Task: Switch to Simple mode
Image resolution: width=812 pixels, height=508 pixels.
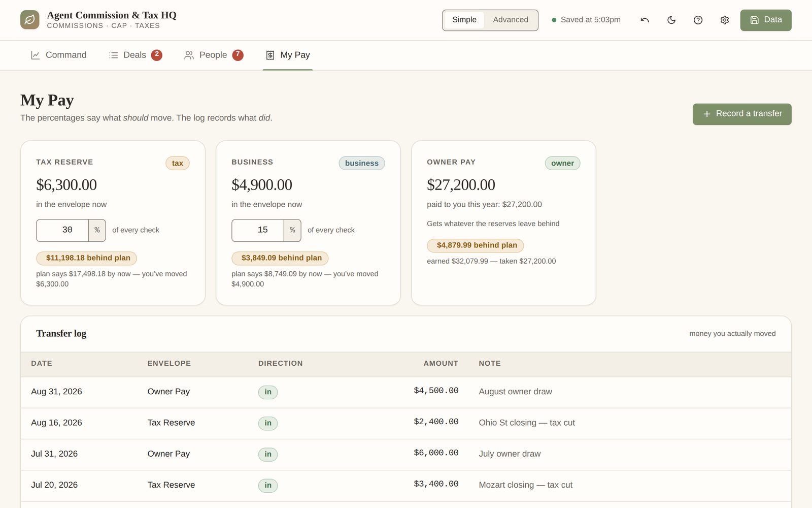Action: tap(464, 20)
